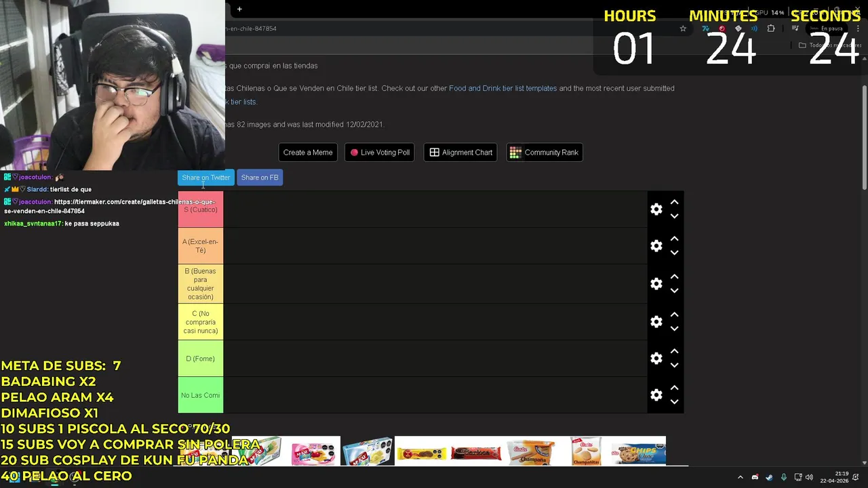Move S (Cuatico) row up with arrow
Viewport: 868px width, 488px height.
[x=674, y=202]
